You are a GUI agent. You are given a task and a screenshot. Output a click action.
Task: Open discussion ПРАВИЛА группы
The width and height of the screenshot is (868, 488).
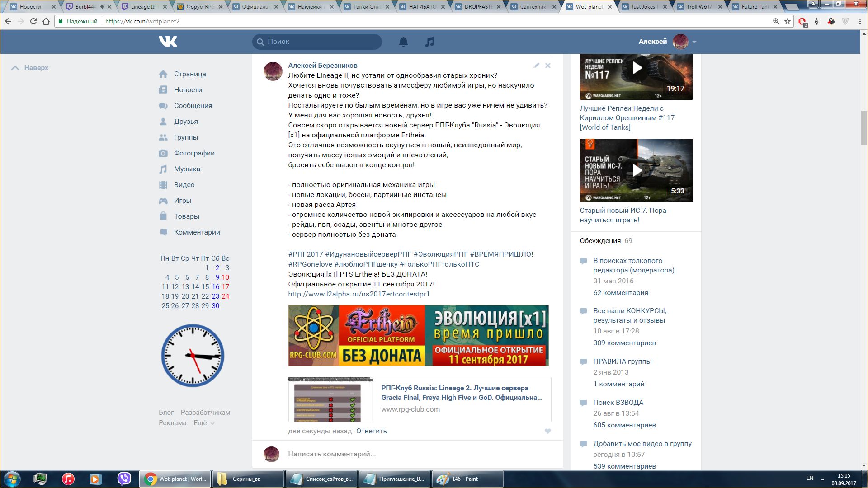[623, 361]
